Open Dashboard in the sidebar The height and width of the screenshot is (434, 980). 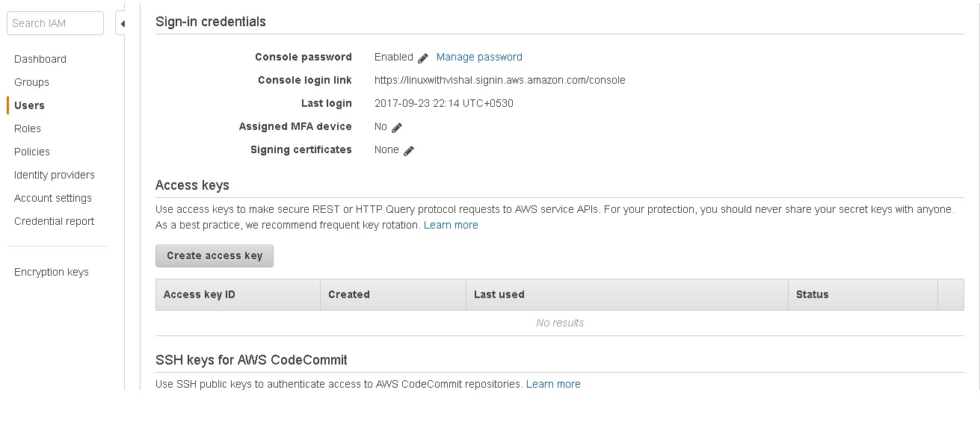coord(40,59)
